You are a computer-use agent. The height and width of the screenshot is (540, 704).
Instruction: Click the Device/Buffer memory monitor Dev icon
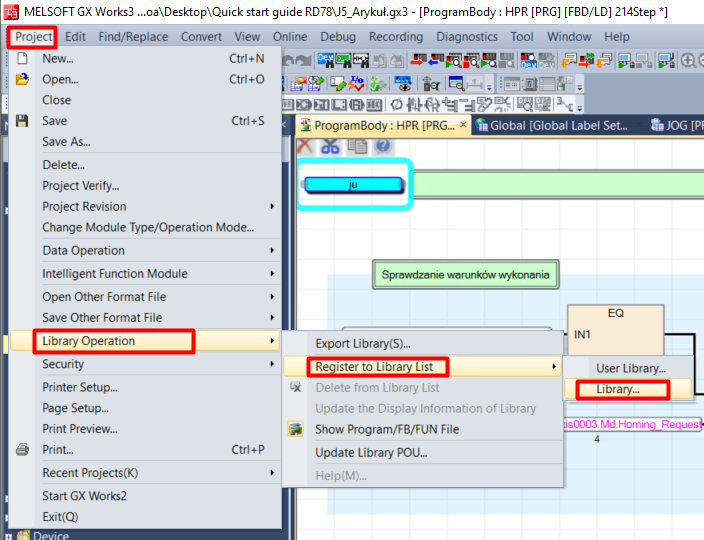click(528, 60)
